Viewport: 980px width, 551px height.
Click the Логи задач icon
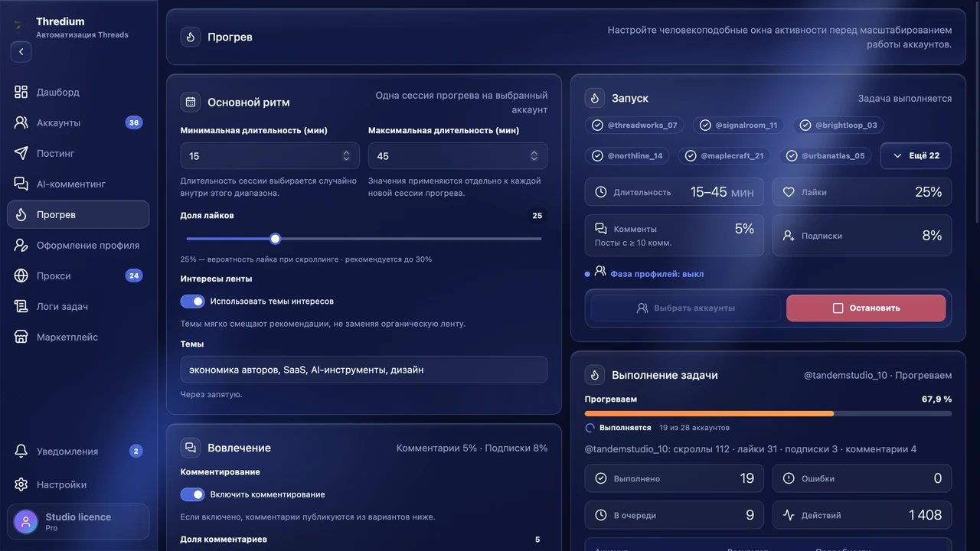click(21, 306)
